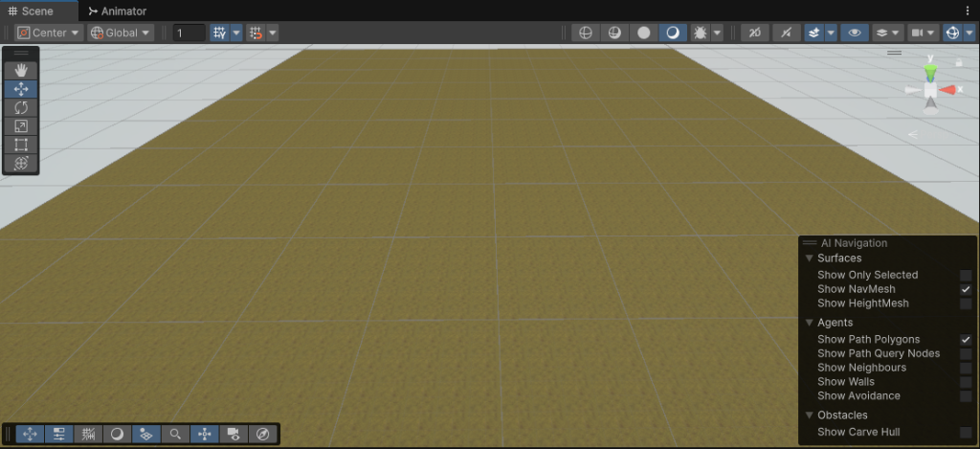Collapse the Obstacles section
980x449 pixels.
(810, 415)
